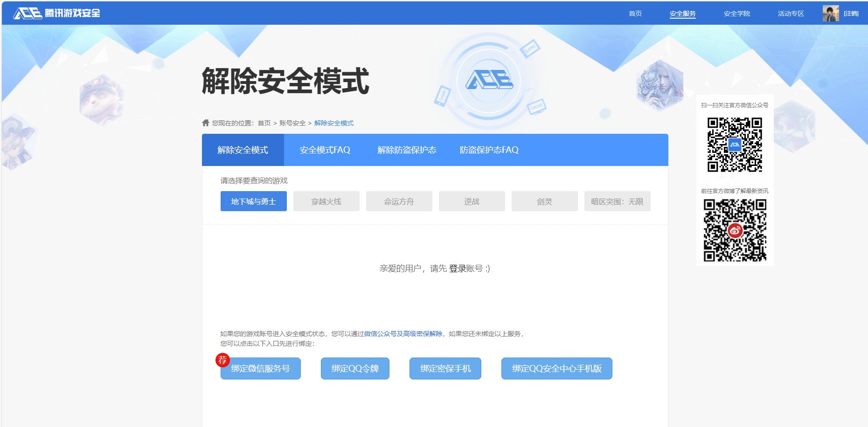Switch to the 安全模式FAQ tab
The height and width of the screenshot is (427, 868).
pyautogui.click(x=325, y=150)
